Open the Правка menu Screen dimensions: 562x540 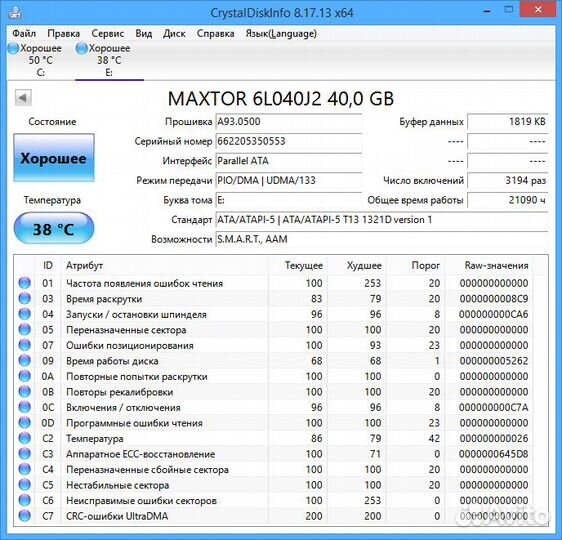coord(63,34)
